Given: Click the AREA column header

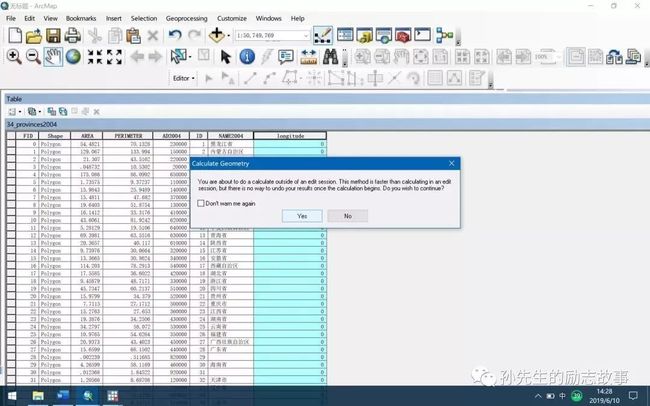Looking at the screenshot, I should point(87,136).
